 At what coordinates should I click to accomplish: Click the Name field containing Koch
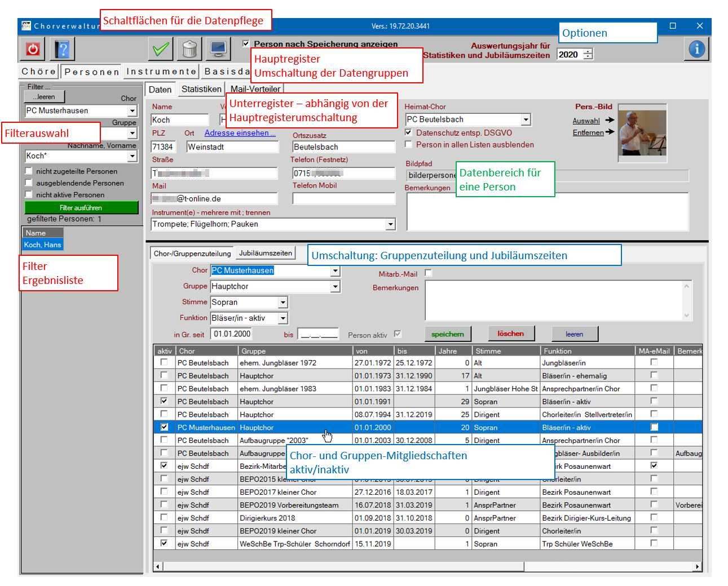tap(180, 119)
